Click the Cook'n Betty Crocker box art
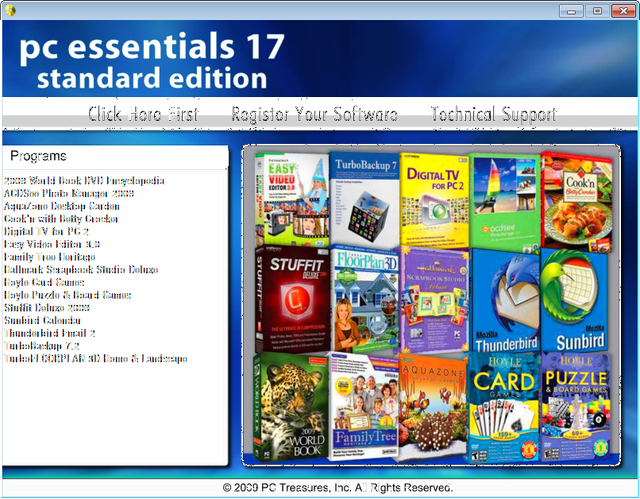640x499 pixels. pos(577,202)
